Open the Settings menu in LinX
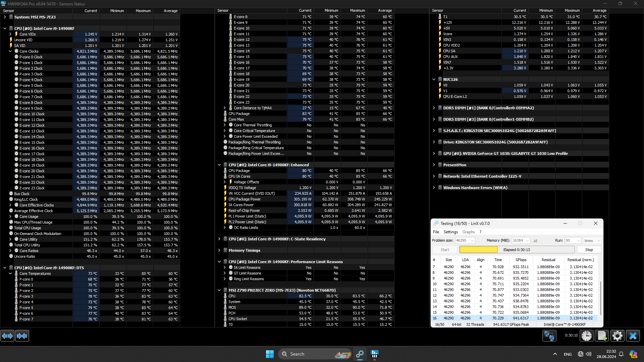Viewport: 644px width, 362px height. (x=450, y=232)
